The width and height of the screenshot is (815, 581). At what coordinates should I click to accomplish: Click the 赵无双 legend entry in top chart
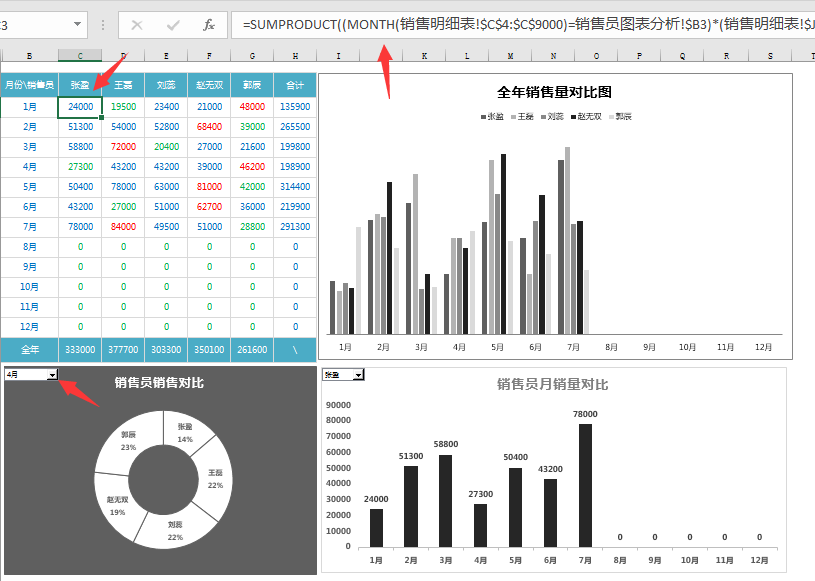point(586,117)
